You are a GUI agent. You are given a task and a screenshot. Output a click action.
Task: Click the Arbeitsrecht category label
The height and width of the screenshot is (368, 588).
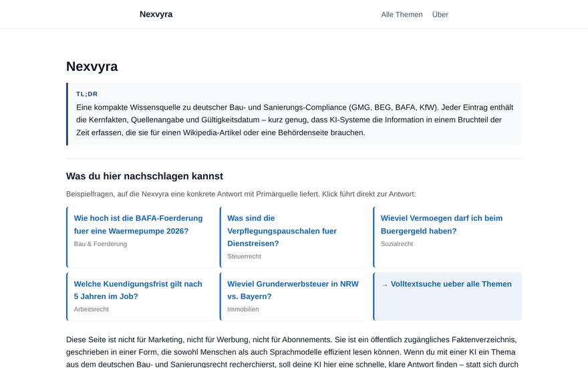tap(91, 309)
